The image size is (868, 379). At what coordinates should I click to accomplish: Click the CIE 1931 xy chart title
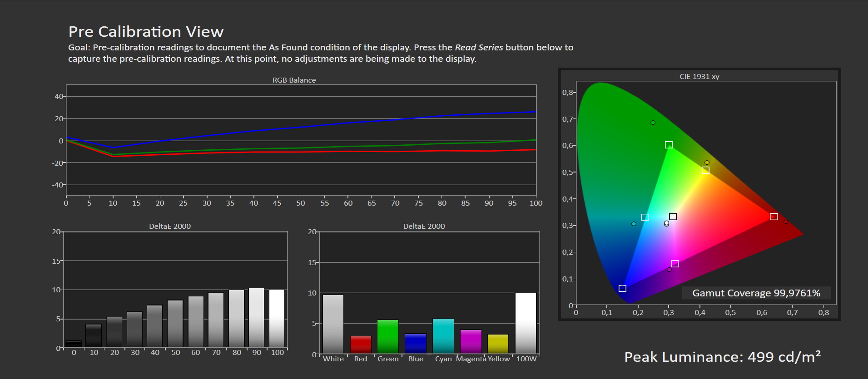(699, 77)
